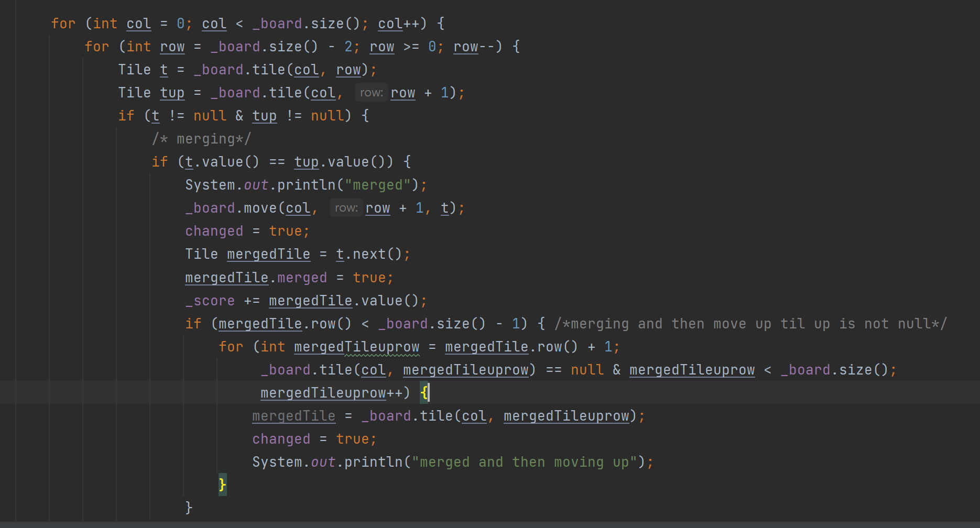980x528 pixels.
Task: Click the mergedTile.merged field assignment
Action: 256,278
